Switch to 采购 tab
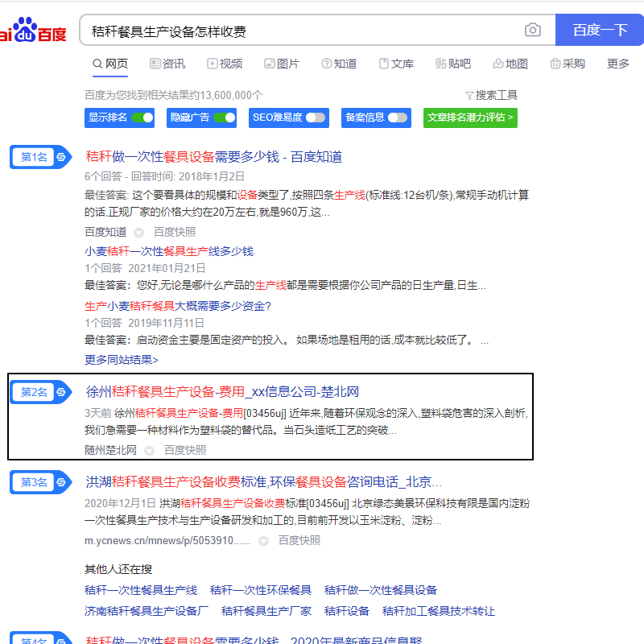 (x=568, y=64)
